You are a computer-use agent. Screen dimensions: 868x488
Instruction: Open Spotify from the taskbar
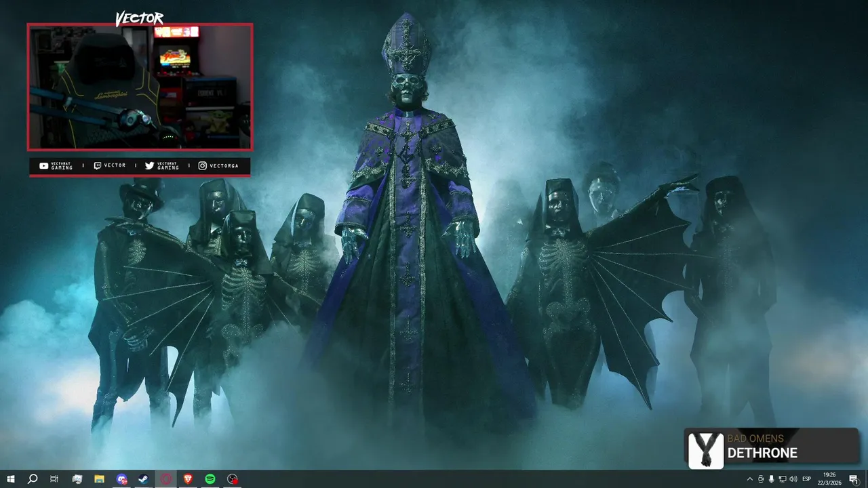click(210, 479)
